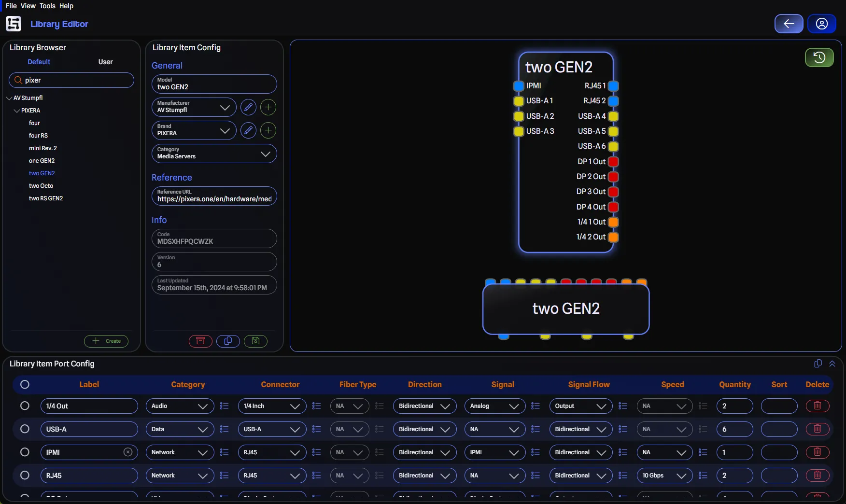This screenshot has height=504, width=846.
Task: Click the search magnifier icon
Action: click(18, 80)
